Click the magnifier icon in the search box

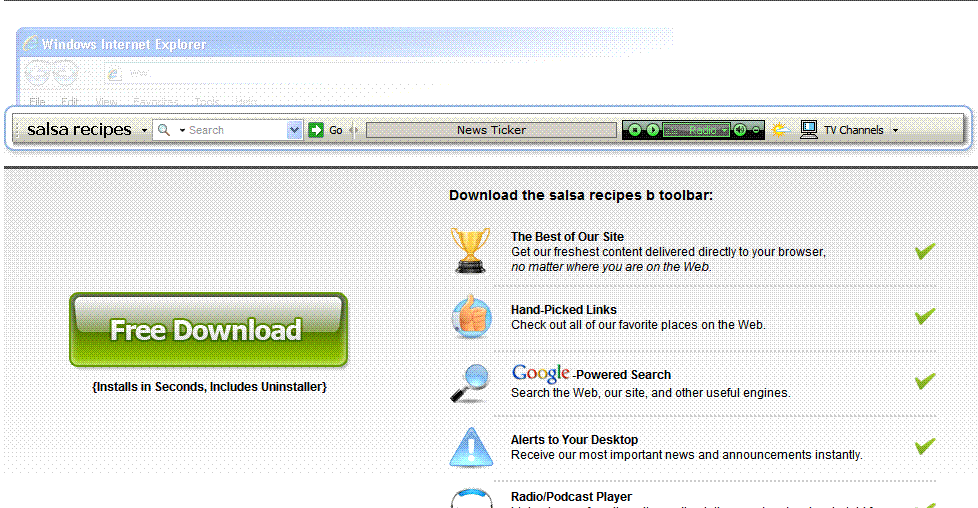(x=164, y=130)
